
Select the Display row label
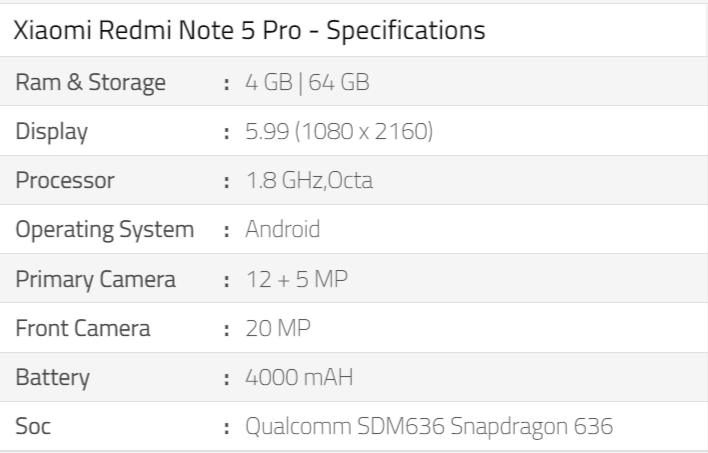(51, 131)
